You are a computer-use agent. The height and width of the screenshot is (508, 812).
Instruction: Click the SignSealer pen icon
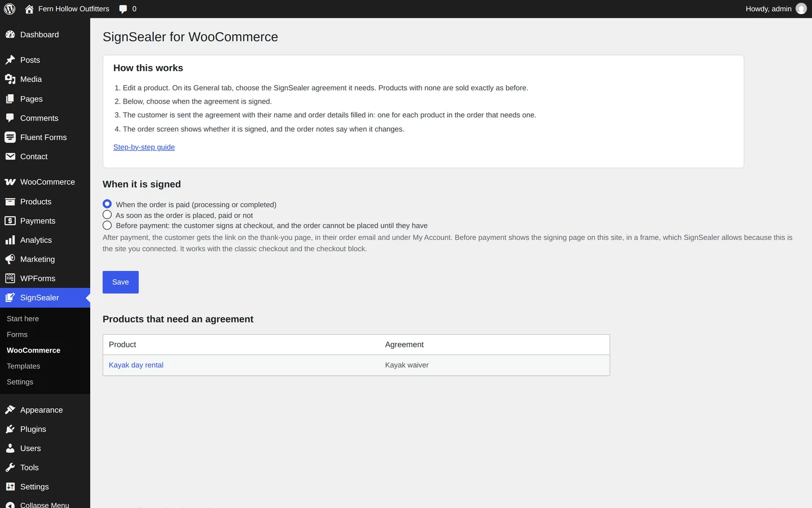pyautogui.click(x=10, y=298)
